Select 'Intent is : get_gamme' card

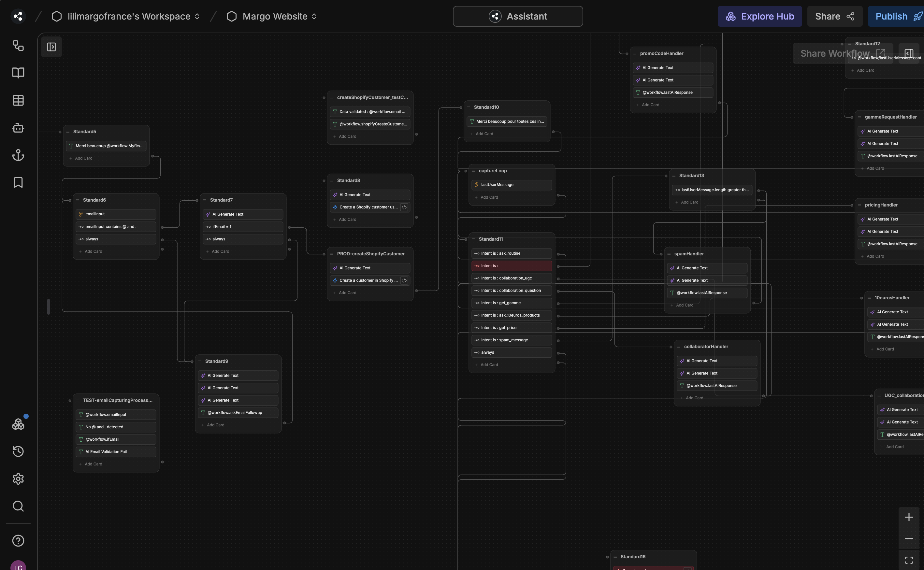coord(512,303)
